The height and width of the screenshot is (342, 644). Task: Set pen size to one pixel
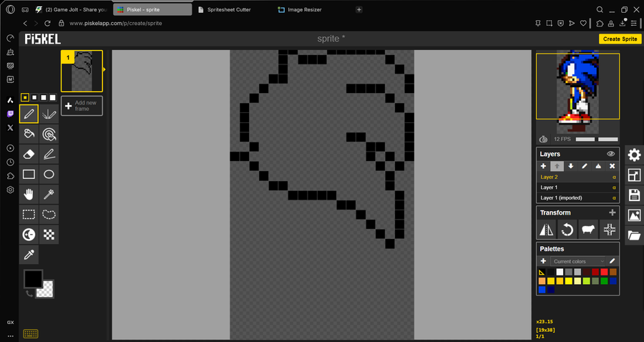tap(25, 97)
